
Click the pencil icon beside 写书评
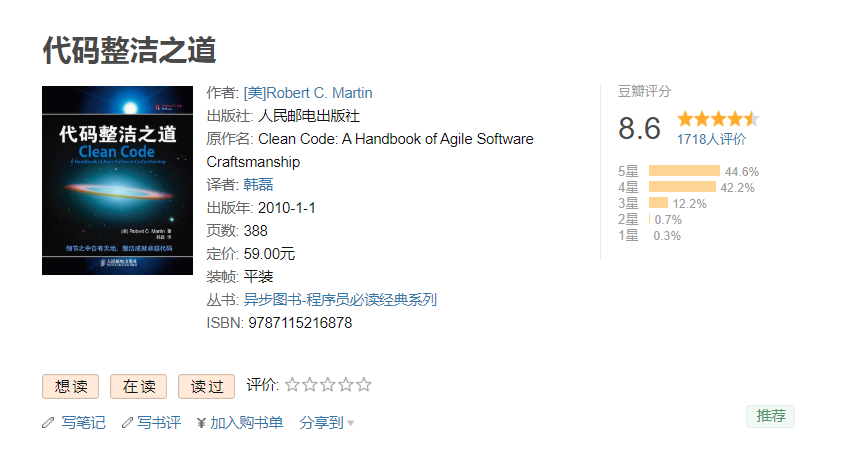point(127,423)
